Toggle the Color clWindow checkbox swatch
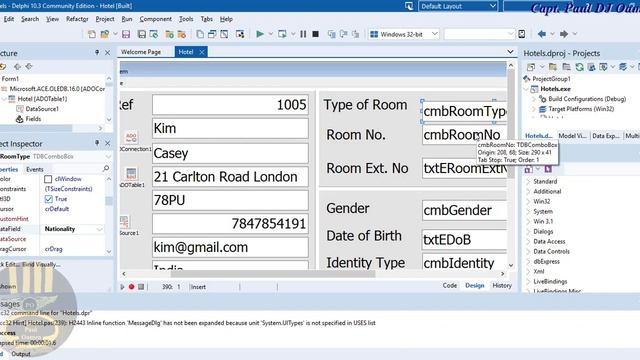The width and height of the screenshot is (640, 360). click(x=48, y=179)
